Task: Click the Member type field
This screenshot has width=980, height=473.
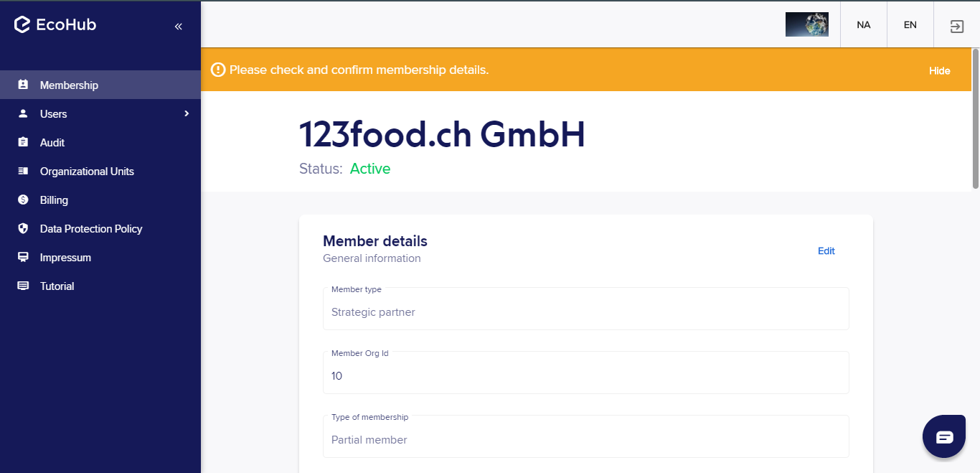Action: 586,309
